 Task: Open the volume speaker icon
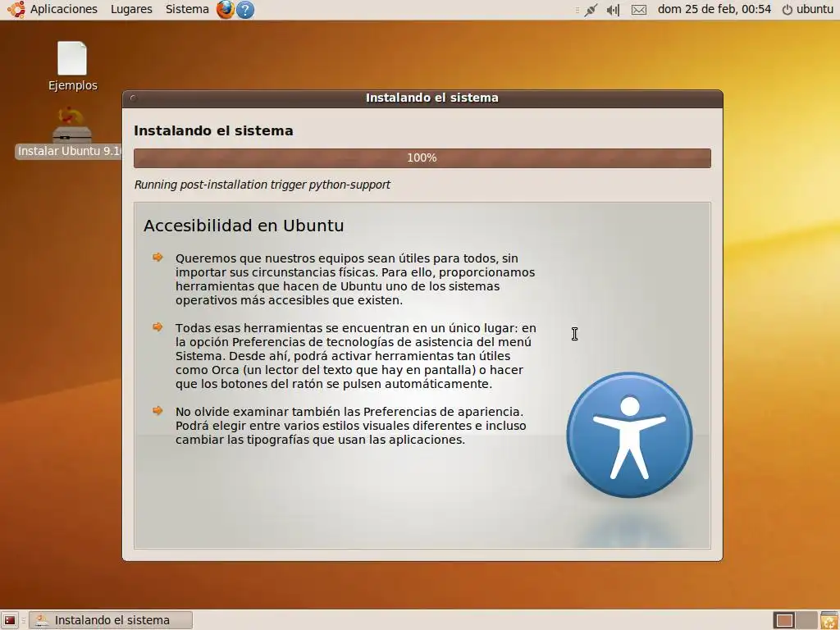click(x=613, y=10)
